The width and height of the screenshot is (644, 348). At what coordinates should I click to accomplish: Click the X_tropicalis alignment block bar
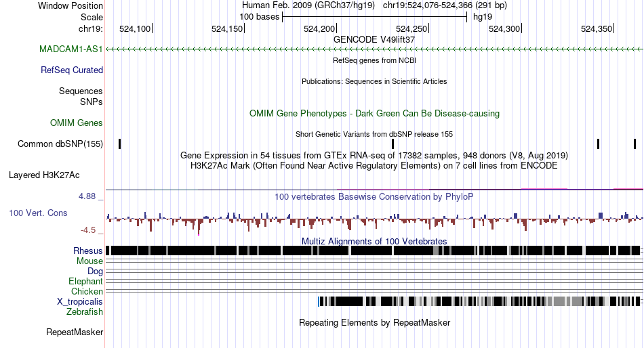point(479,302)
